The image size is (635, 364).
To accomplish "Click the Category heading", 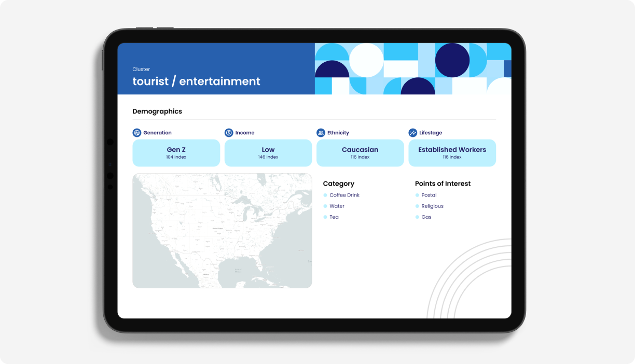I will 339,184.
